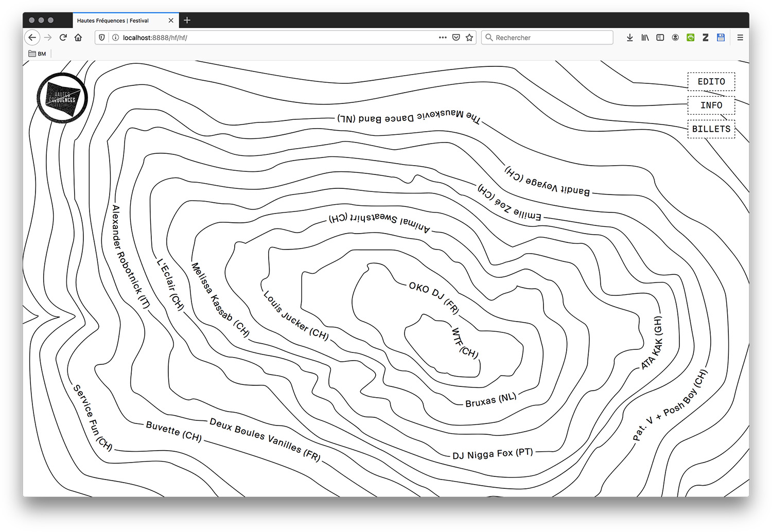Click the browser back arrow button
The image size is (772, 532).
pyautogui.click(x=32, y=38)
